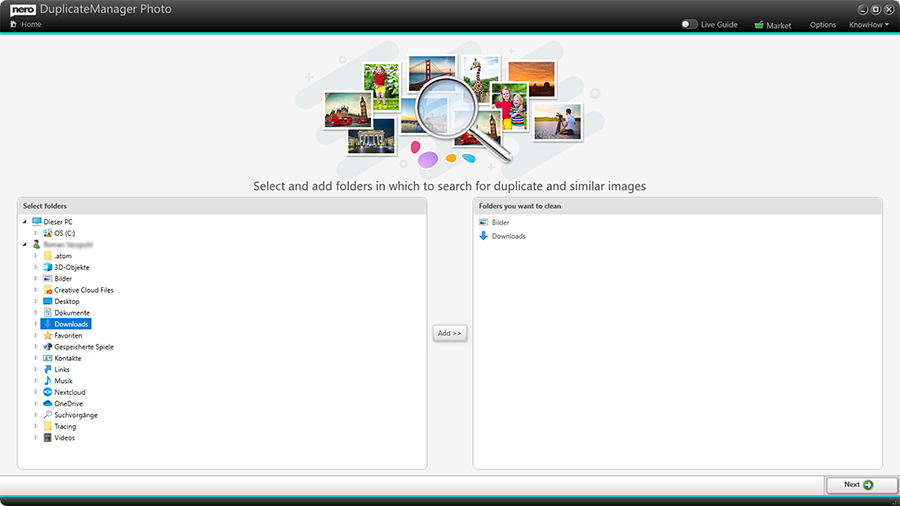The image size is (900, 506).
Task: Open the Market basket icon
Action: pyautogui.click(x=759, y=25)
